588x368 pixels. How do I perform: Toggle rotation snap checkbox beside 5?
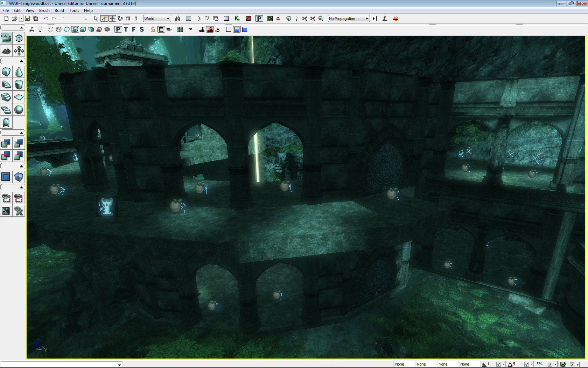coord(526,364)
